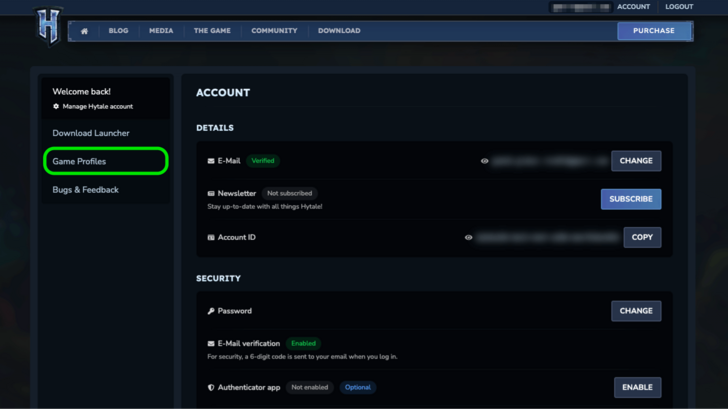Click the Purchase button
This screenshot has height=409, width=728.
pos(654,31)
